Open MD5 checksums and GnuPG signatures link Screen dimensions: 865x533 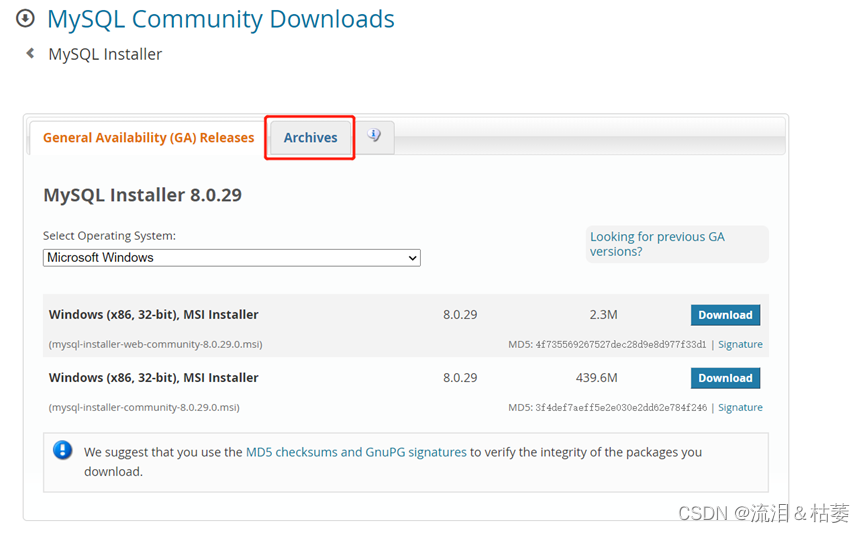pos(356,452)
